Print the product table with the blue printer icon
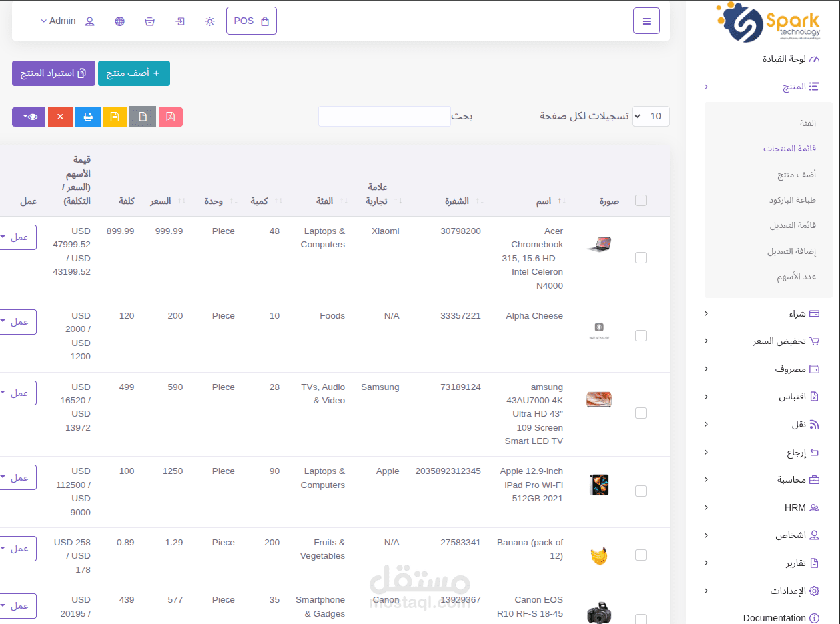The width and height of the screenshot is (840, 624). point(88,117)
